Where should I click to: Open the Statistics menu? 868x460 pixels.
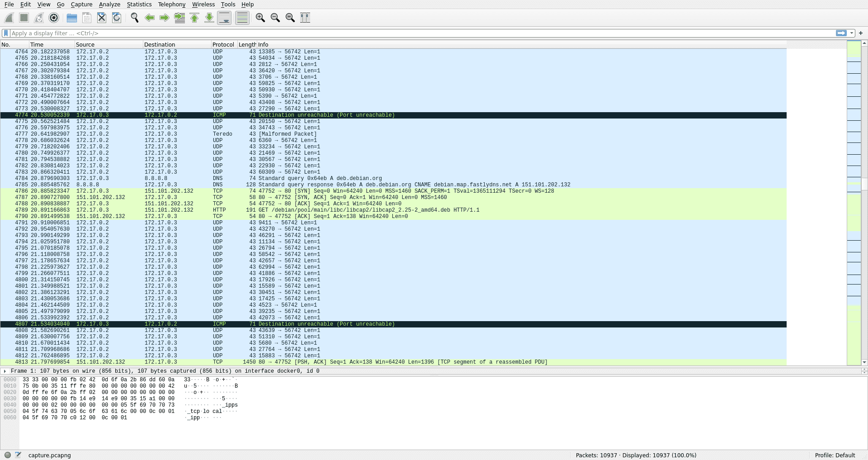(x=139, y=5)
